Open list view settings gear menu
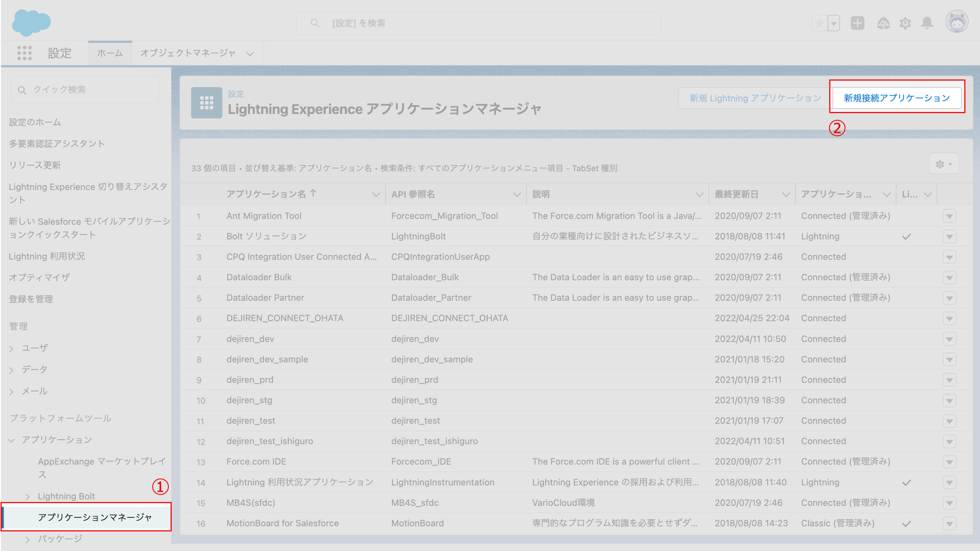The height and width of the screenshot is (551, 980). coord(944,164)
